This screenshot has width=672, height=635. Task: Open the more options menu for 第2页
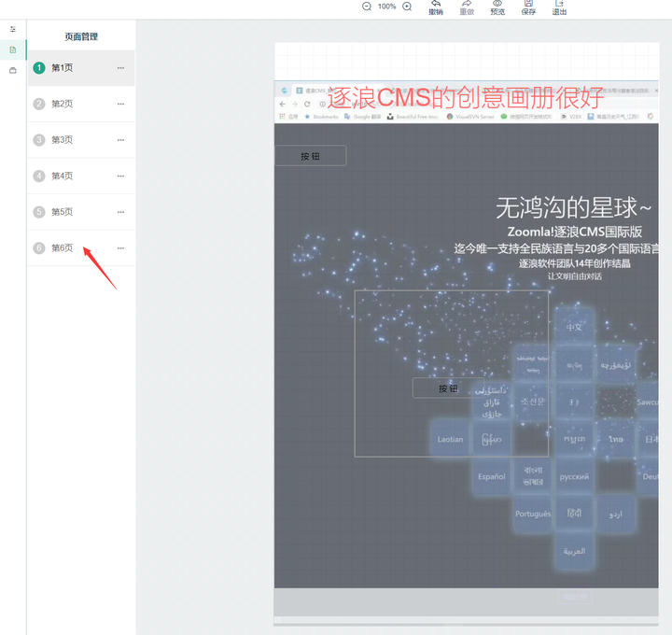120,104
